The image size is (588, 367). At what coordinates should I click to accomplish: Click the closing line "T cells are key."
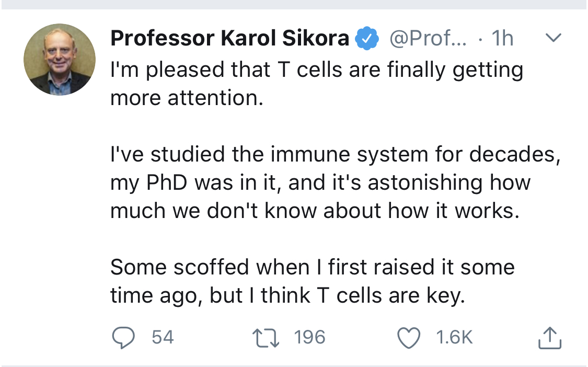click(x=287, y=296)
